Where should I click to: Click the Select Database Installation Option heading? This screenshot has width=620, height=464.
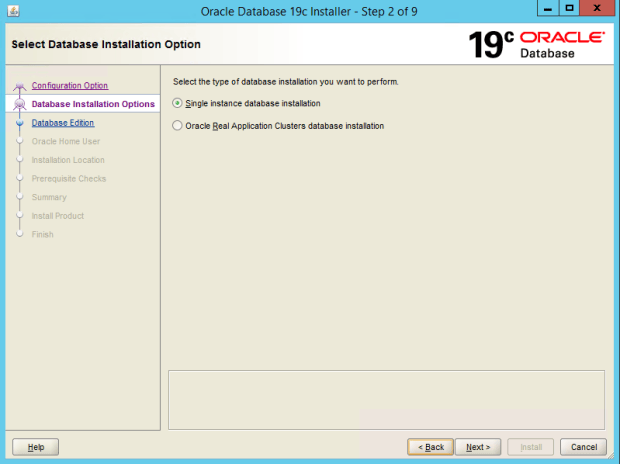[106, 44]
